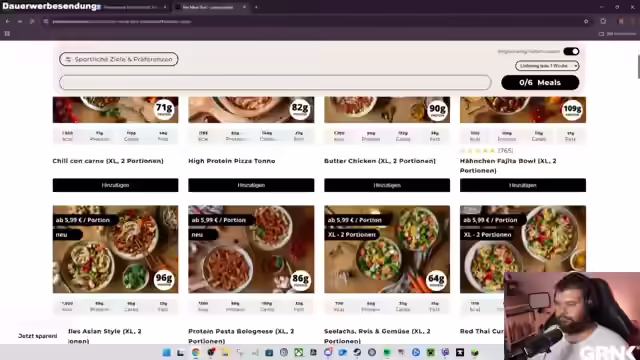This screenshot has height=360, width=640.
Task: Open Minecraft from the taskbar
Action: coord(431,353)
